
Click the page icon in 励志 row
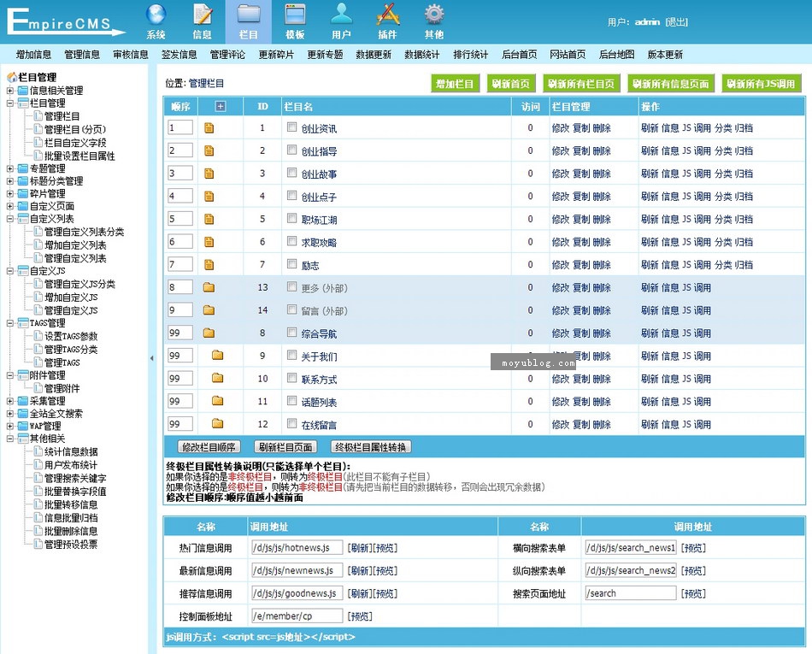tap(209, 265)
